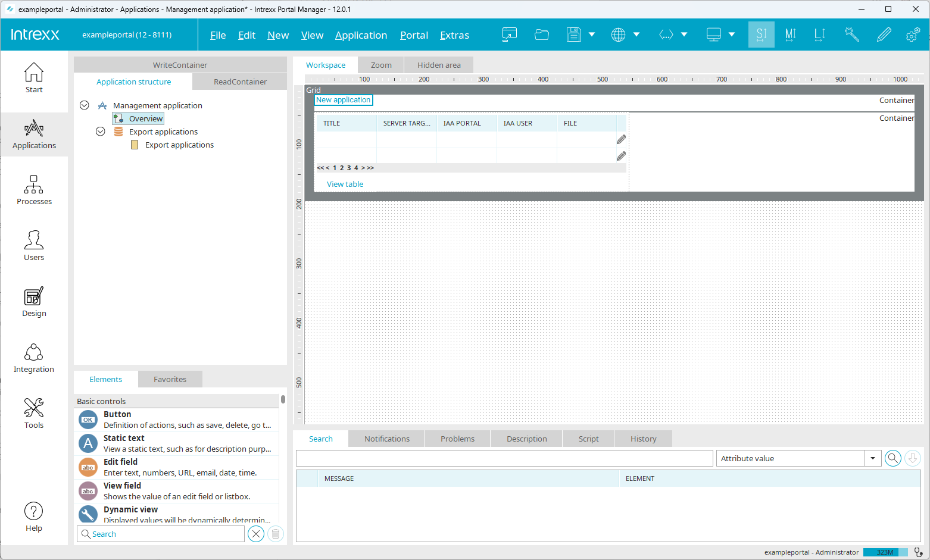The height and width of the screenshot is (560, 930).
Task: Open Help from the sidebar
Action: pos(34,517)
